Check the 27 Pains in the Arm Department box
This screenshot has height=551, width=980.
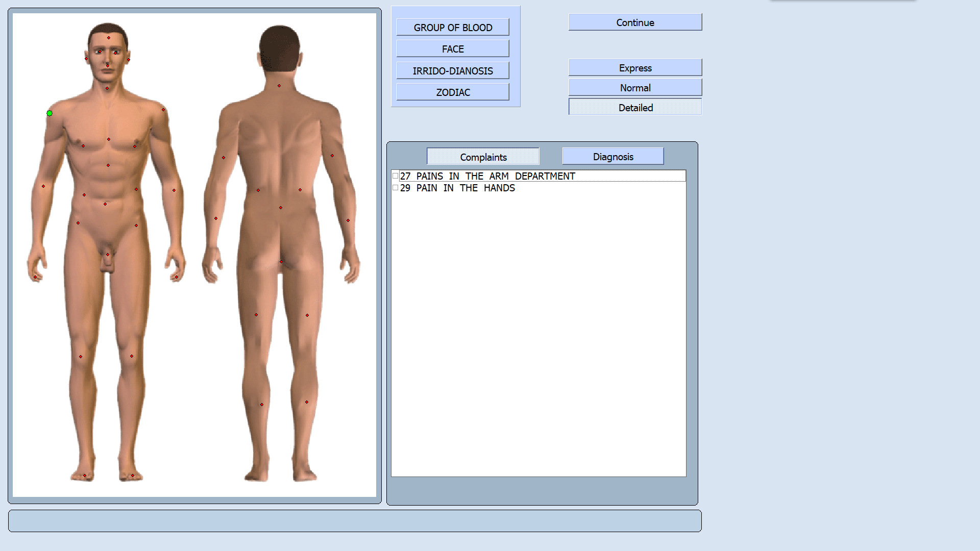(395, 176)
